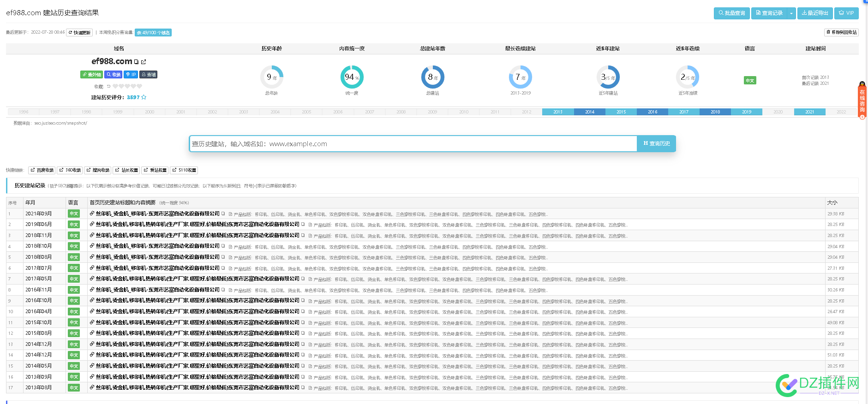
Task: Select the 2018 year on the timeline
Action: tap(715, 112)
